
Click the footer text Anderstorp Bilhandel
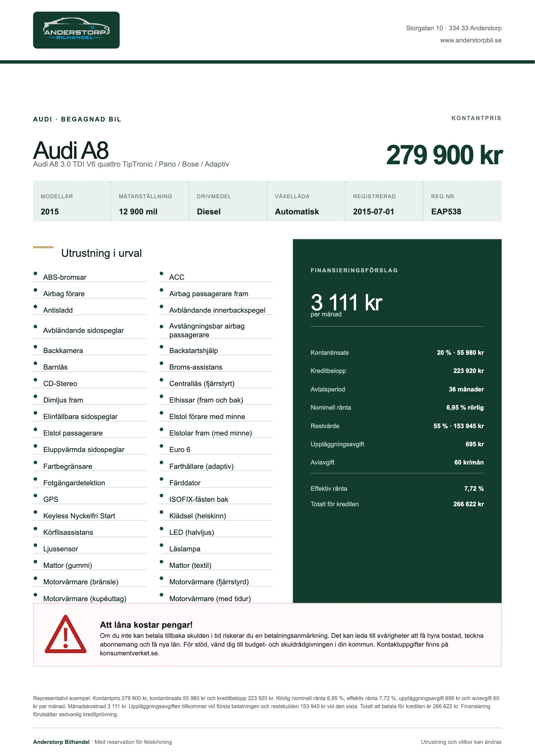(61, 742)
